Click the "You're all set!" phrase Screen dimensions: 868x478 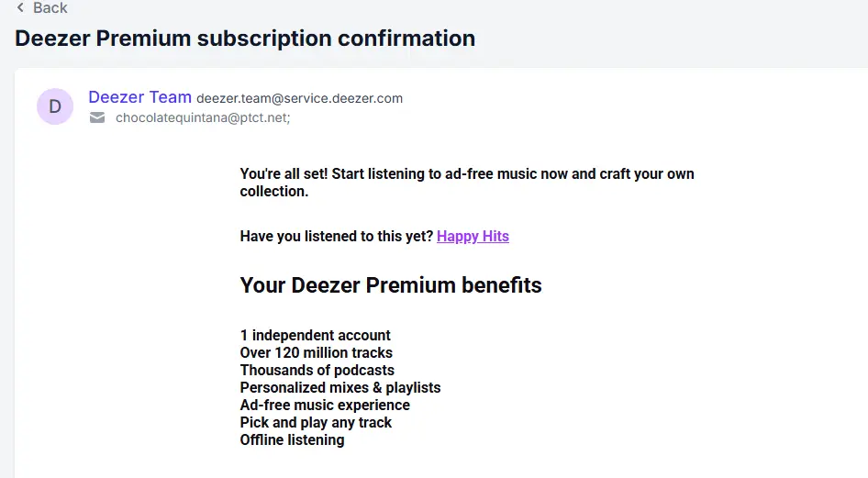284,173
